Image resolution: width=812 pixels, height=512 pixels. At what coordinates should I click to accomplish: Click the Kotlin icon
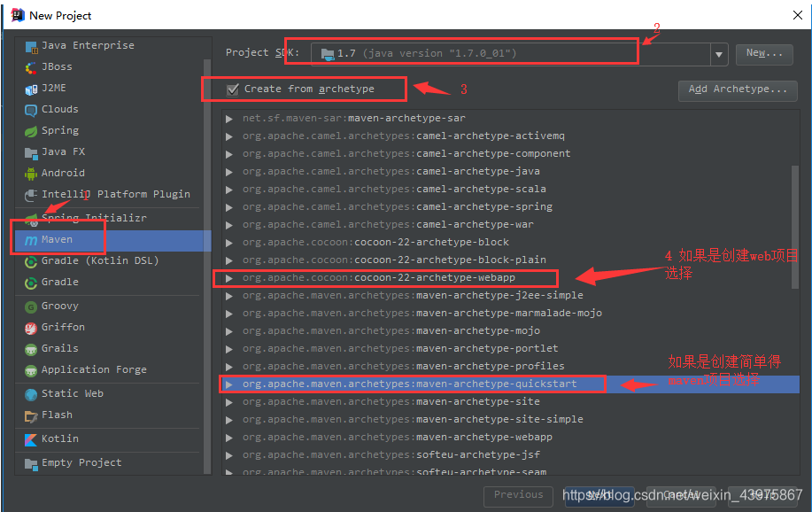[31, 439]
